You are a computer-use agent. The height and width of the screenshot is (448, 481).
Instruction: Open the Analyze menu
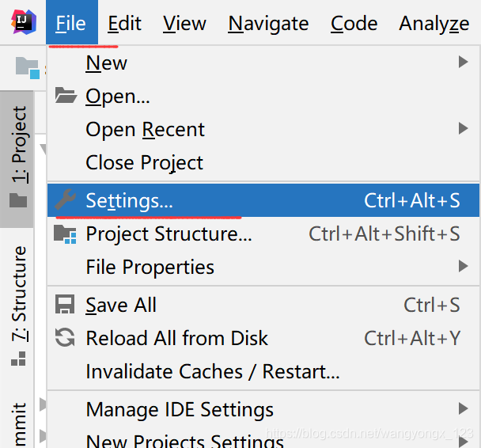pyautogui.click(x=434, y=24)
